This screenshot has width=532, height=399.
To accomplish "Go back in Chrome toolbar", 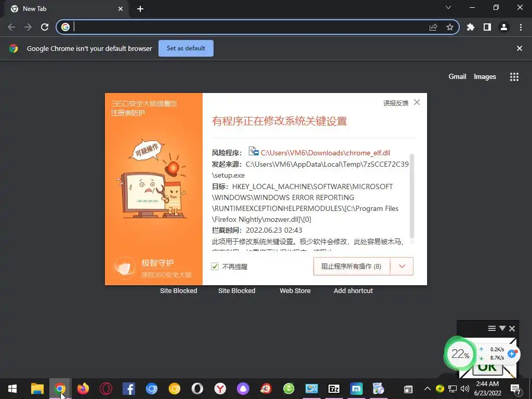I will click(x=11, y=27).
